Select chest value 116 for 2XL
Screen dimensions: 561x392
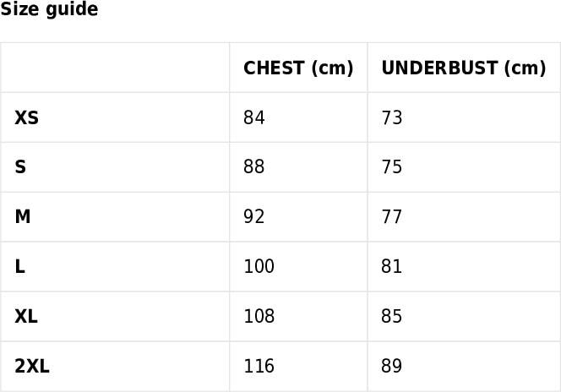coord(259,367)
